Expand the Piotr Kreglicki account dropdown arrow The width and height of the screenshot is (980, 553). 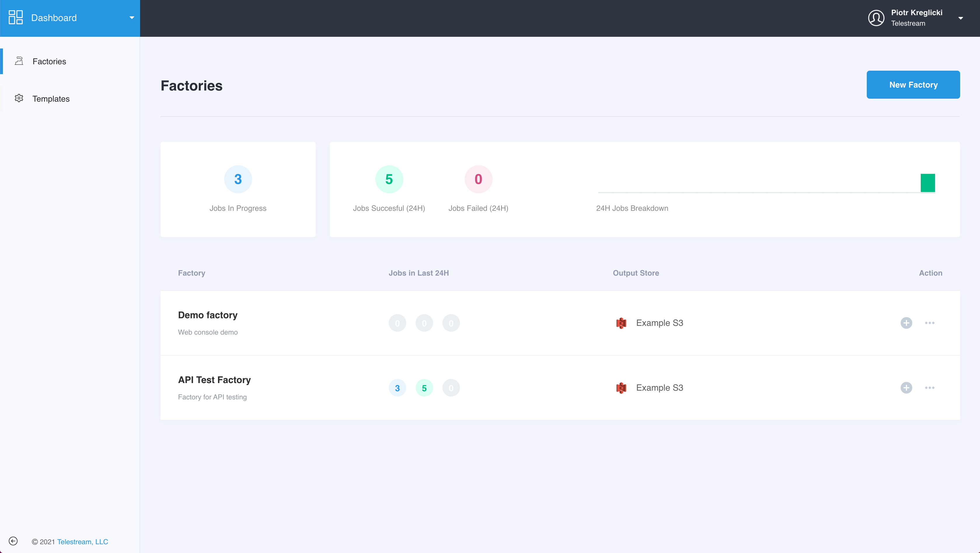coord(961,18)
